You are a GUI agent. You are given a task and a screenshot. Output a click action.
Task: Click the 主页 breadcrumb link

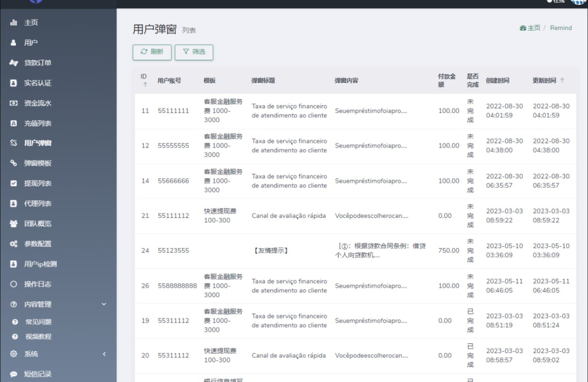pyautogui.click(x=530, y=28)
